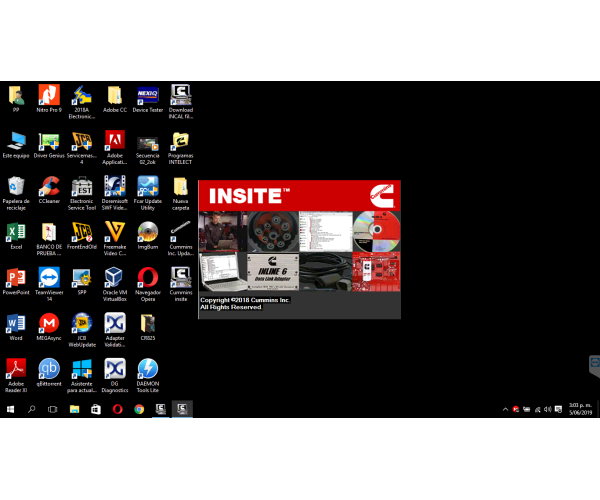Open notification center icon

[558, 409]
